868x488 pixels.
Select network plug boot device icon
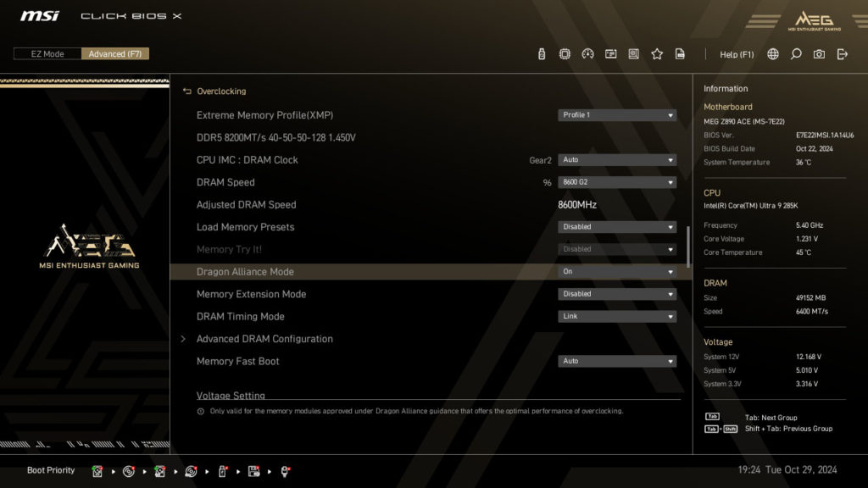point(285,471)
